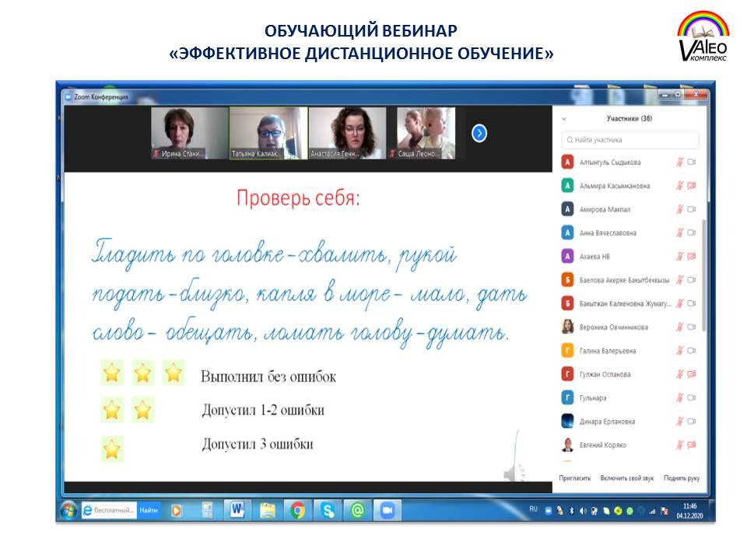Click muted mic icon for Баелова Акерке
747x560 pixels.
680,280
